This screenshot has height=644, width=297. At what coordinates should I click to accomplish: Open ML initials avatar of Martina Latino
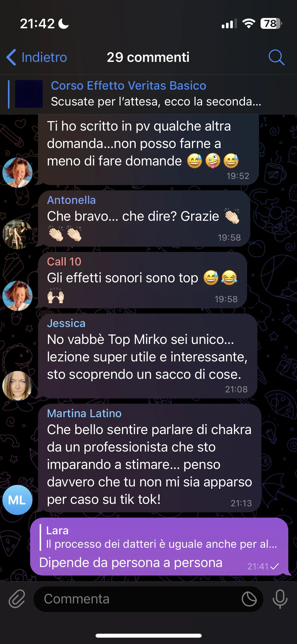click(x=17, y=500)
